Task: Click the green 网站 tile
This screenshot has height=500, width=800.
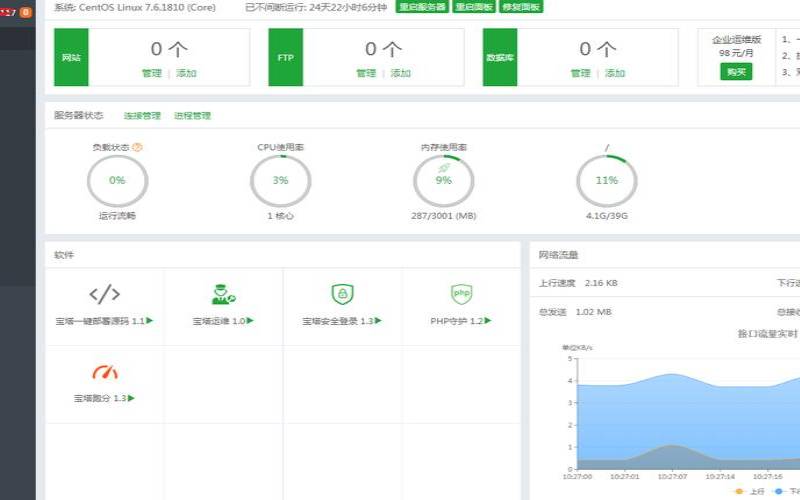Action: (x=71, y=57)
